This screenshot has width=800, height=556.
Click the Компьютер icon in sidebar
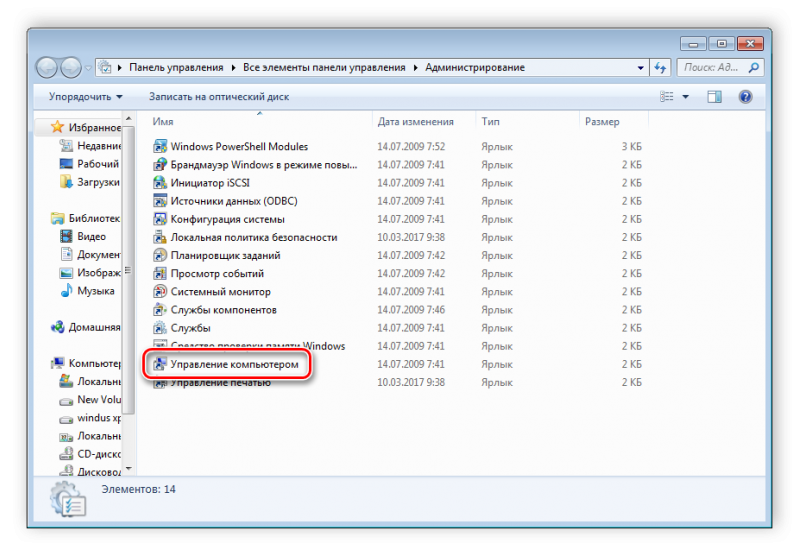click(58, 363)
